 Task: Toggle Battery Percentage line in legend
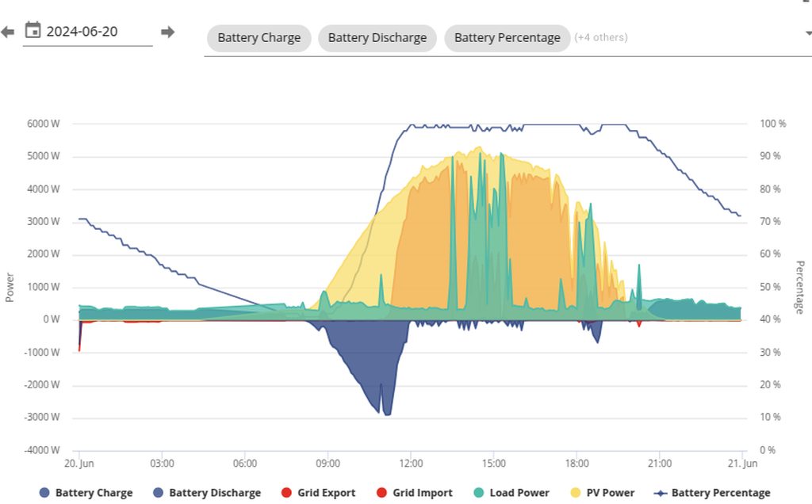pos(720,493)
